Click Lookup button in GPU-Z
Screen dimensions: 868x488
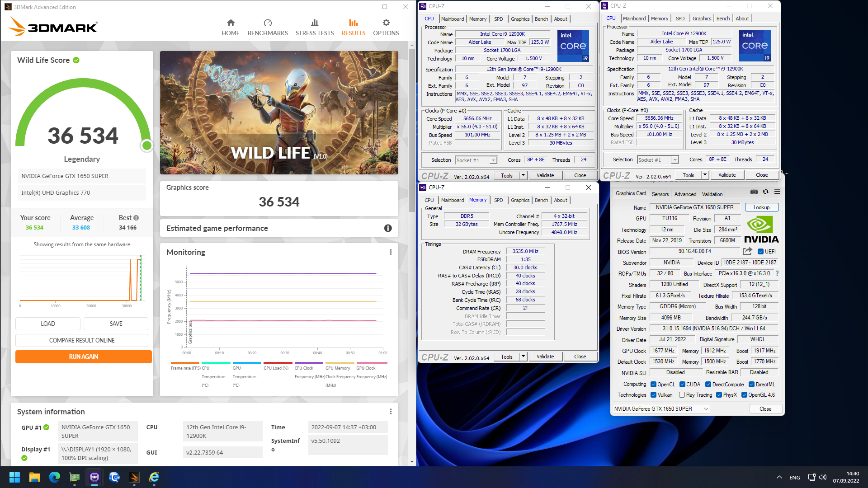761,207
